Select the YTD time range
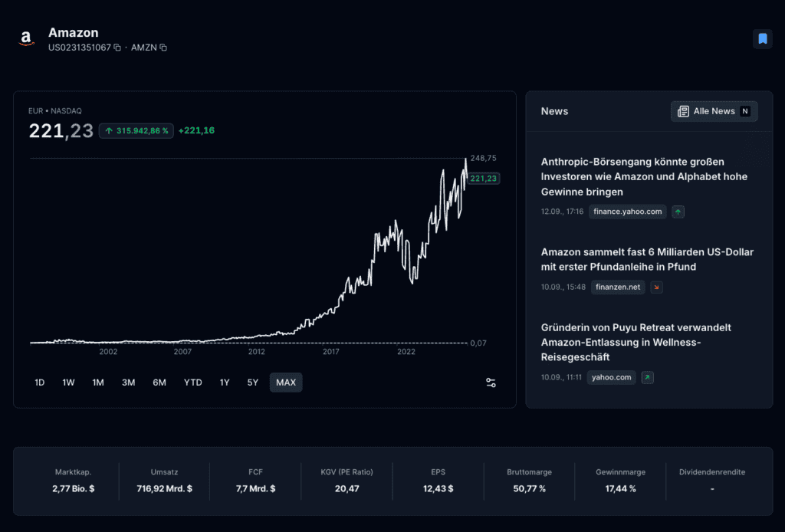The height and width of the screenshot is (532, 785). coord(192,383)
